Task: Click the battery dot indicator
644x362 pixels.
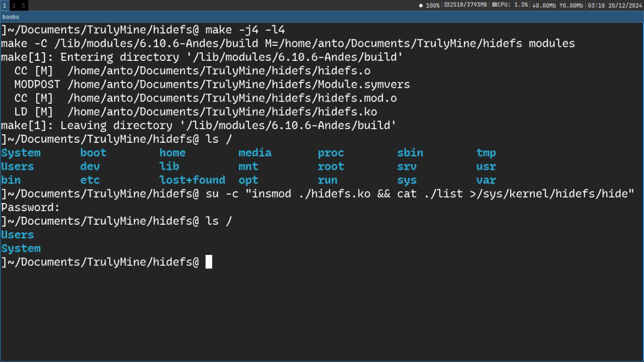Action: [421, 6]
